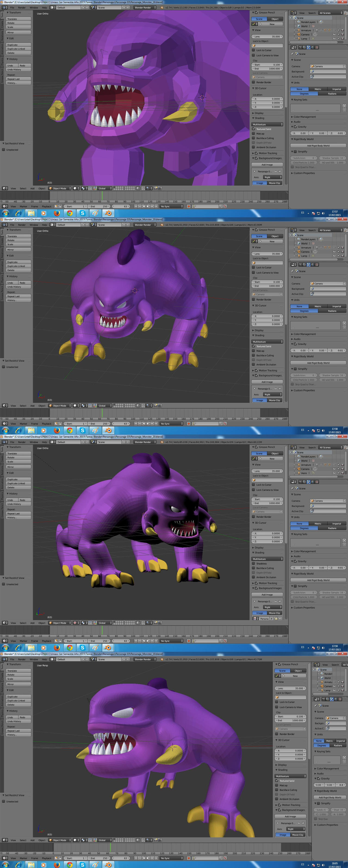Open Firefox from the taskbar showing 17:57

click(x=57, y=213)
